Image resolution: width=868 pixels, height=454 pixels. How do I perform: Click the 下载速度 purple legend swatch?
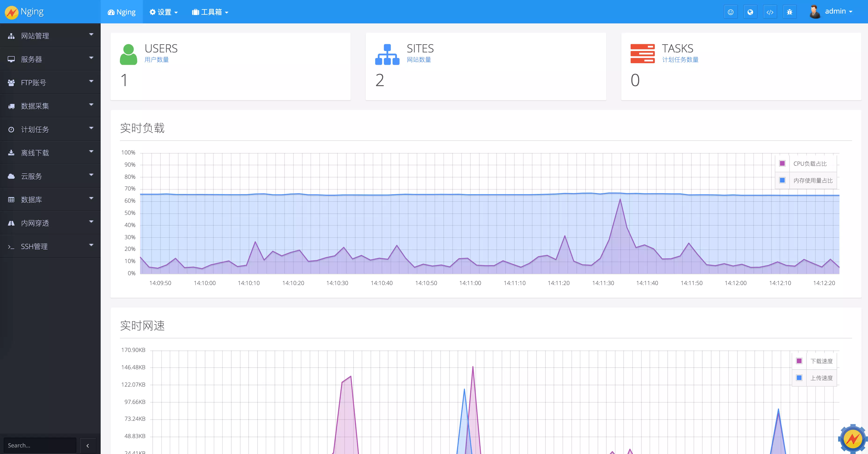799,361
